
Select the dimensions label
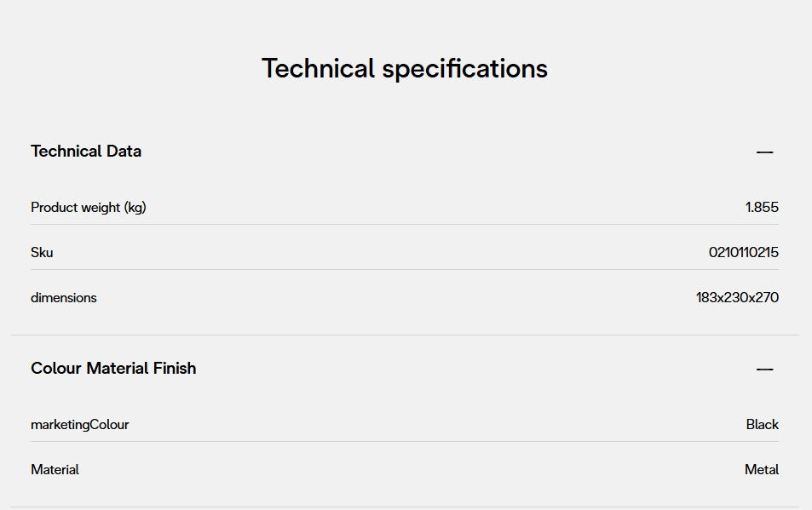click(x=64, y=298)
